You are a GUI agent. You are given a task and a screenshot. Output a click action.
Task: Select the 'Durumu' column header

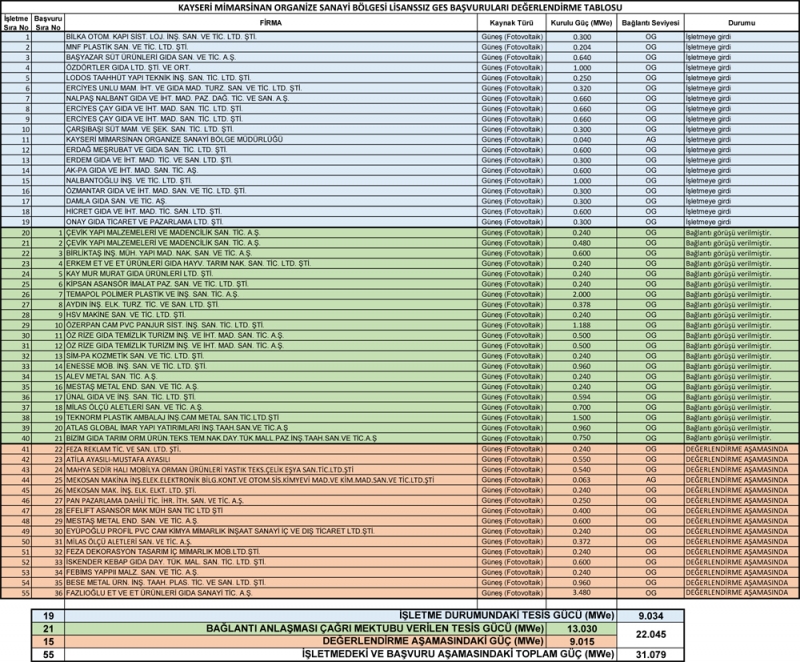[x=741, y=23]
